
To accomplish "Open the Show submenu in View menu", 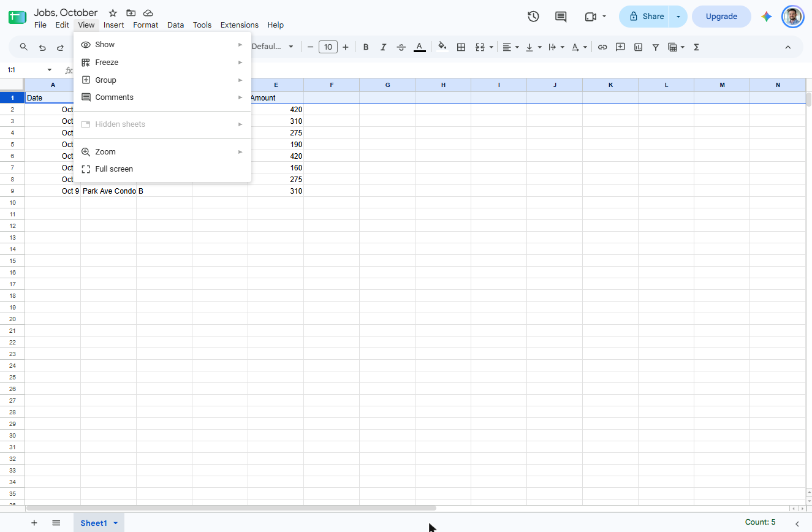I will (162, 45).
